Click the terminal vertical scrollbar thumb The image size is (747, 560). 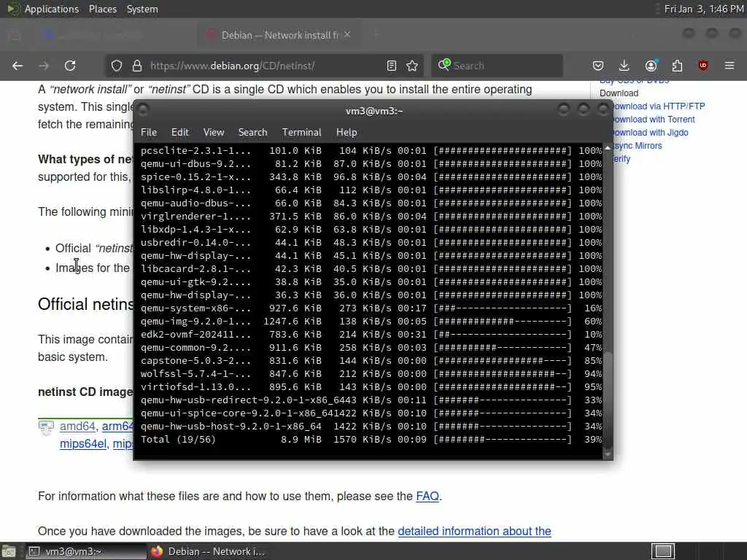coord(608,400)
